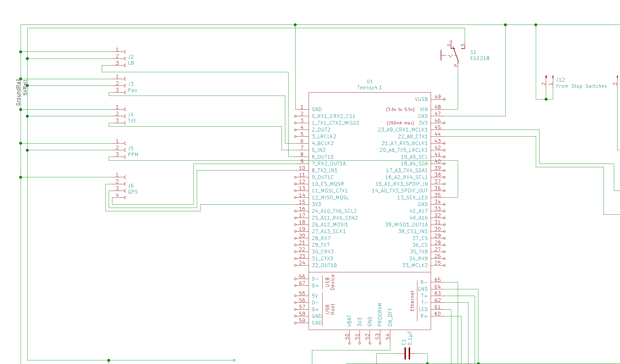Click the junction dot above pin 1 GND
The width and height of the screenshot is (620, 364).
tap(295, 25)
